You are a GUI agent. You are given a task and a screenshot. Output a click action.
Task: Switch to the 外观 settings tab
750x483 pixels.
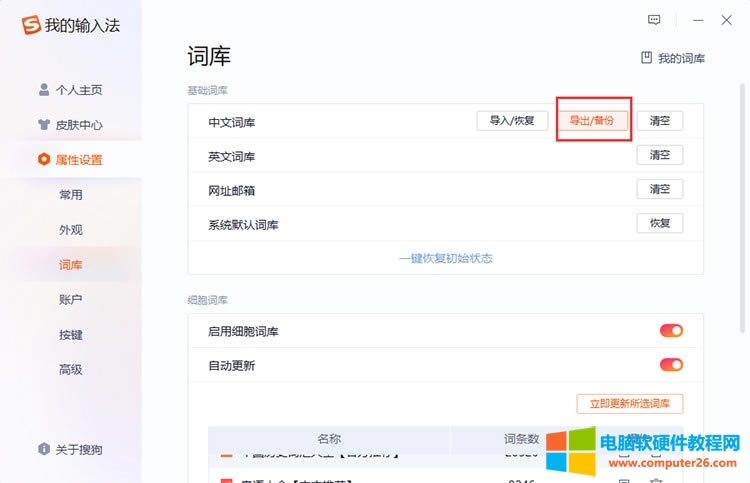point(70,230)
